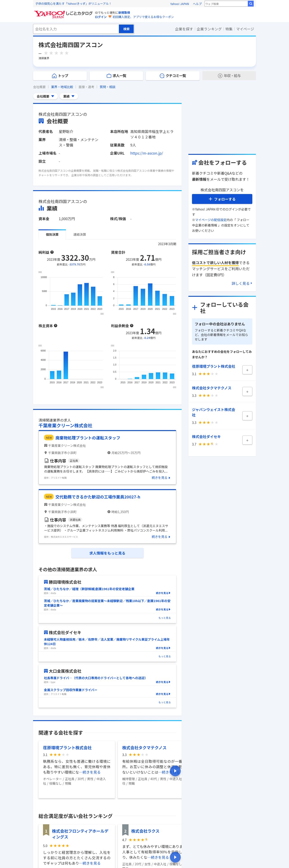Viewport: 289px width, 868px height.
Task: Follow ジャパンウェイスト株式会社 with plus button
Action: (x=247, y=416)
